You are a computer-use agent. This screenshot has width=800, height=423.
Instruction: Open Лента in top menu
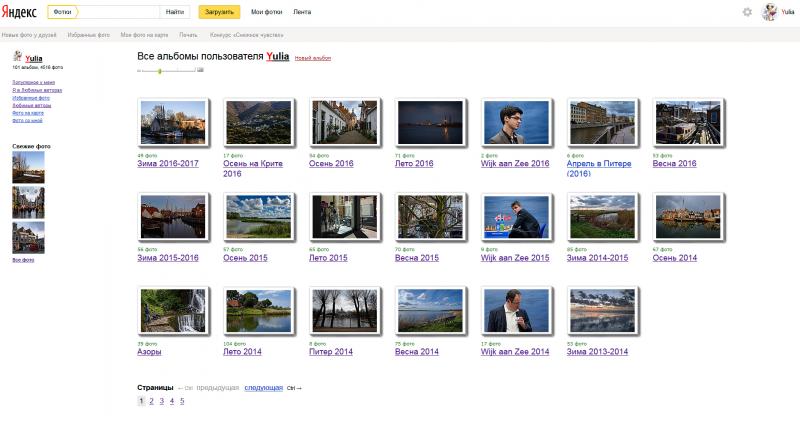pyautogui.click(x=302, y=12)
